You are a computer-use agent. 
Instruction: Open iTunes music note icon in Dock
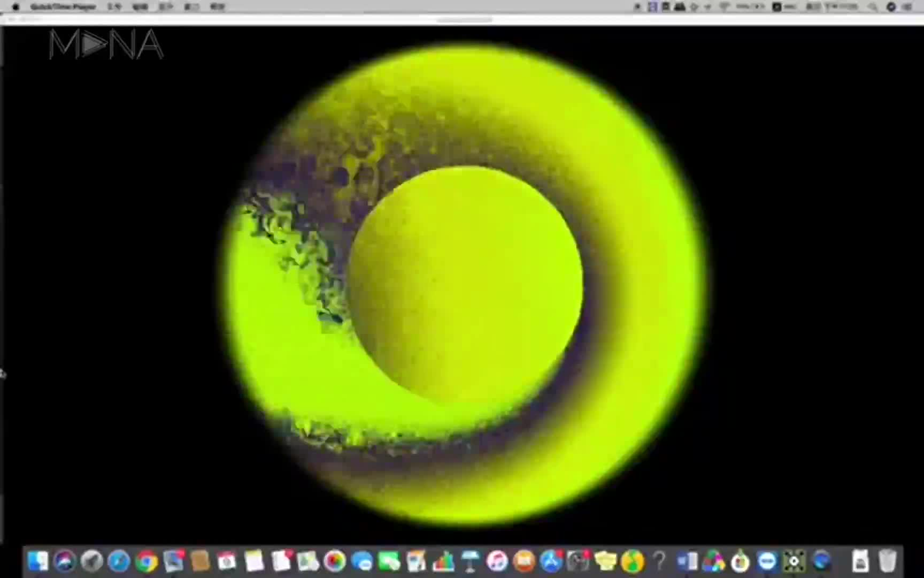point(497,561)
